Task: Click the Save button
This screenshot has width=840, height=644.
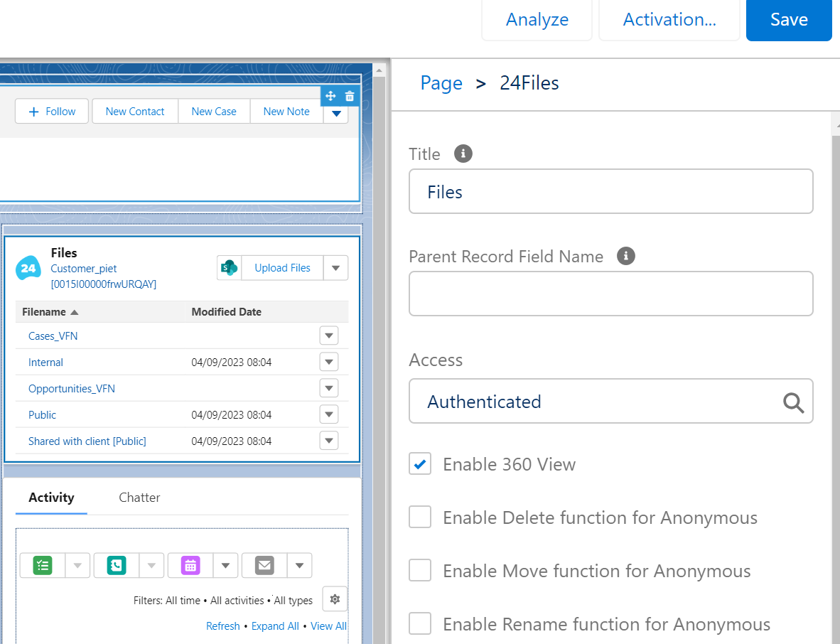Action: coord(789,20)
